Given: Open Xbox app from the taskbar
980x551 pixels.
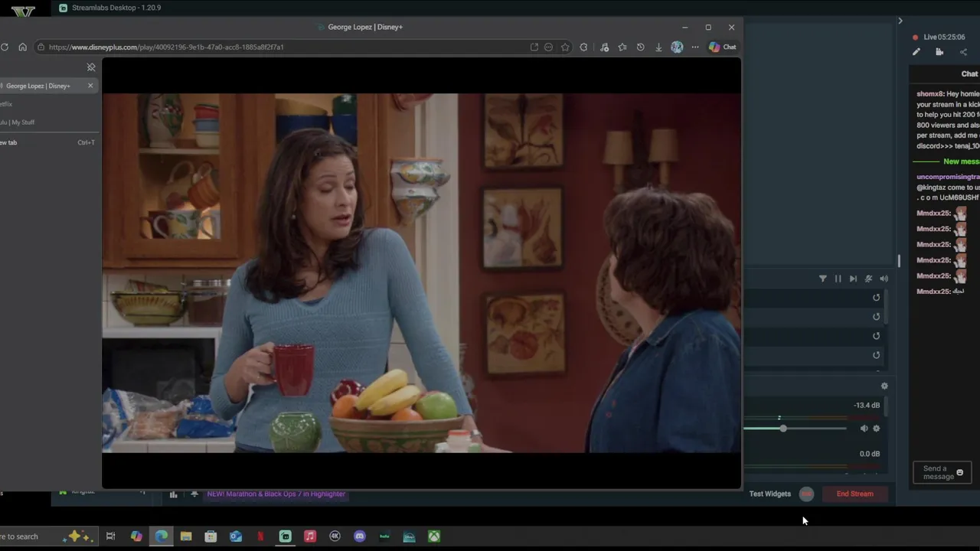Looking at the screenshot, I should [x=434, y=536].
